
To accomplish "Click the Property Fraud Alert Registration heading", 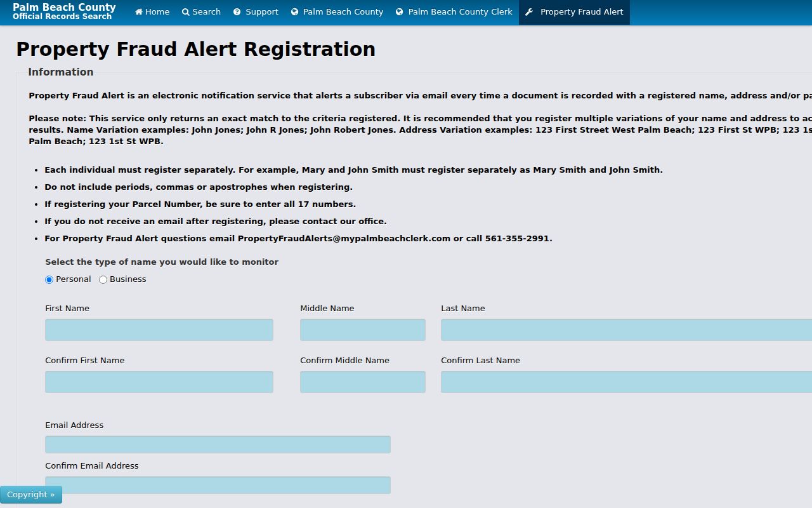I will click(195, 49).
